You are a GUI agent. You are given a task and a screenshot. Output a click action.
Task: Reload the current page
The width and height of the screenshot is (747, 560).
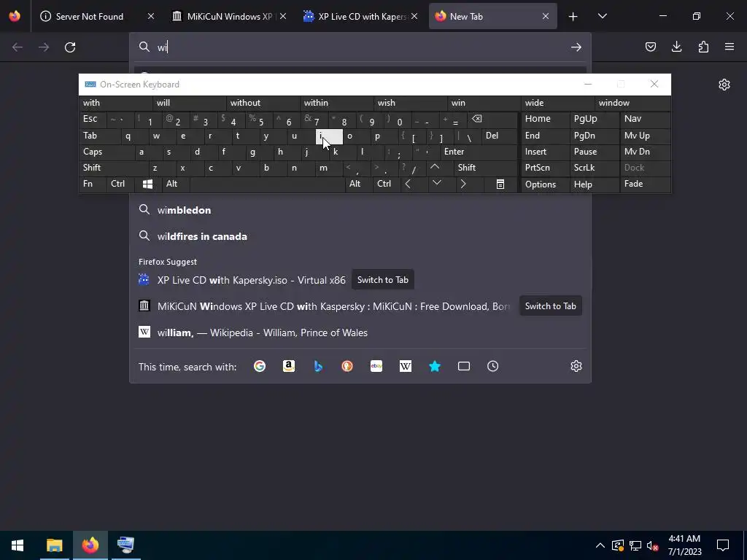(70, 47)
